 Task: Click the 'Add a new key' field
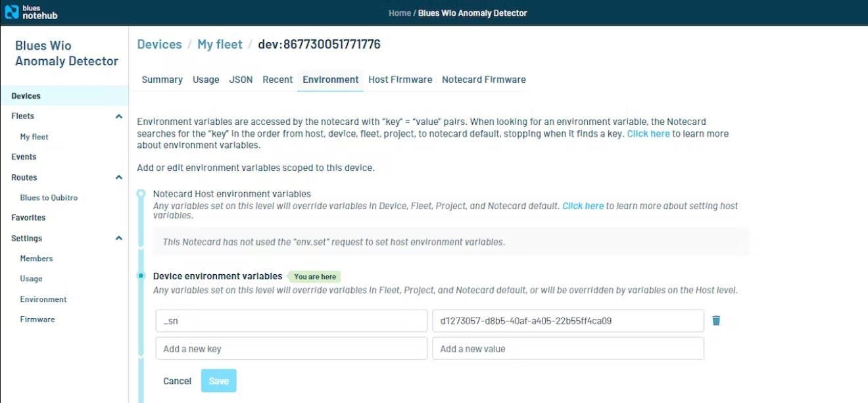pyautogui.click(x=291, y=348)
